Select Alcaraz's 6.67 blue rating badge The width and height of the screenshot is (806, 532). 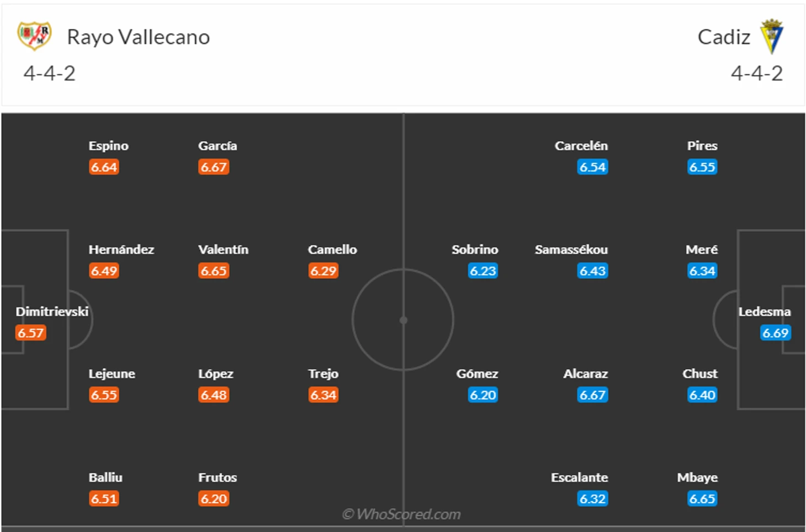coord(592,395)
